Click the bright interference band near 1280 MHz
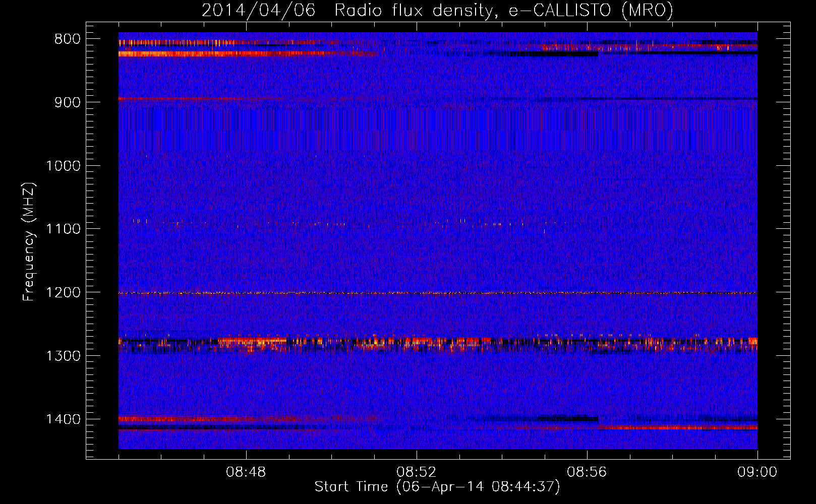The height and width of the screenshot is (504, 816). [438, 344]
